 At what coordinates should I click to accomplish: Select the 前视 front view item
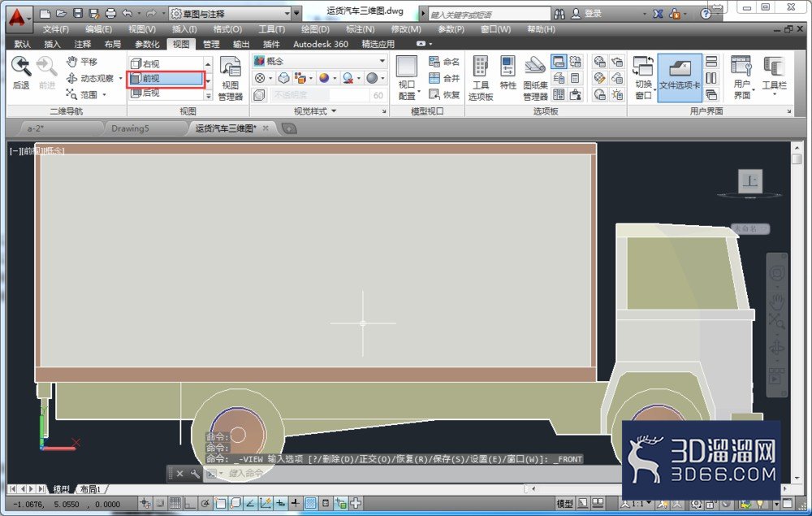point(166,78)
